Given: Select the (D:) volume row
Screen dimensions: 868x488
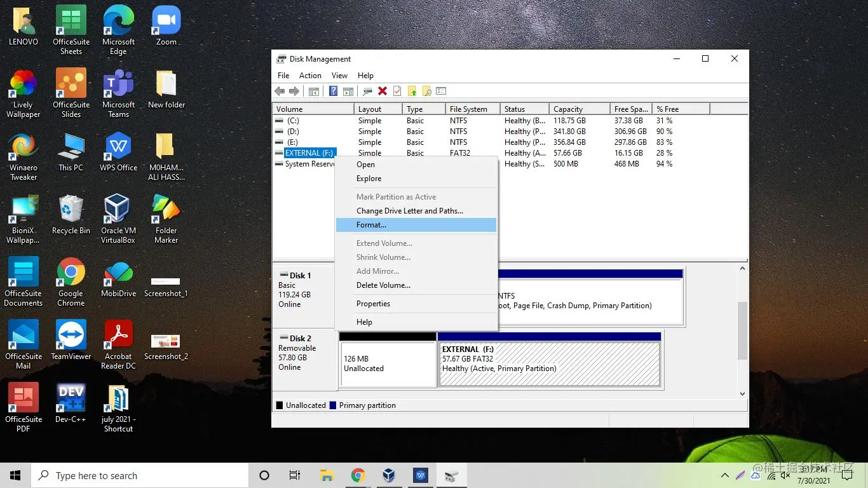Looking at the screenshot, I should pos(491,132).
